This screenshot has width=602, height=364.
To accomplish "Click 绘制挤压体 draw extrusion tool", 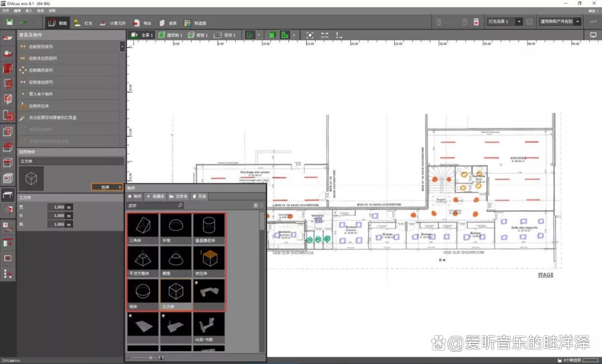I will click(69, 106).
